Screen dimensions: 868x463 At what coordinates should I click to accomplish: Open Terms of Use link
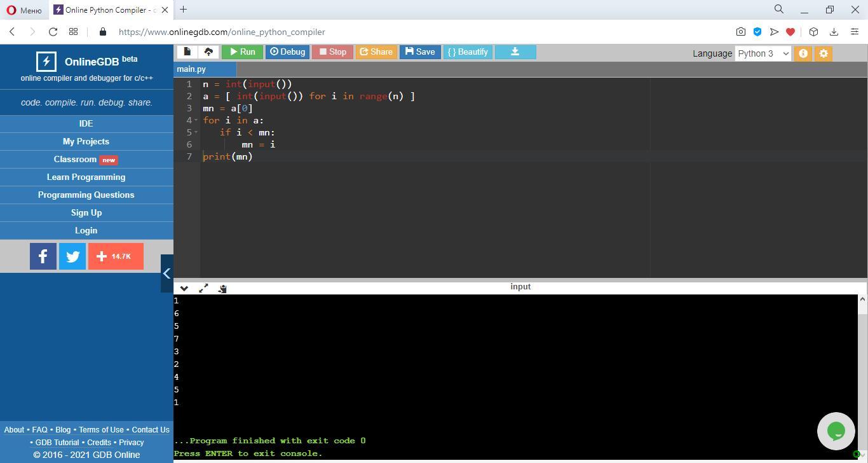point(101,430)
